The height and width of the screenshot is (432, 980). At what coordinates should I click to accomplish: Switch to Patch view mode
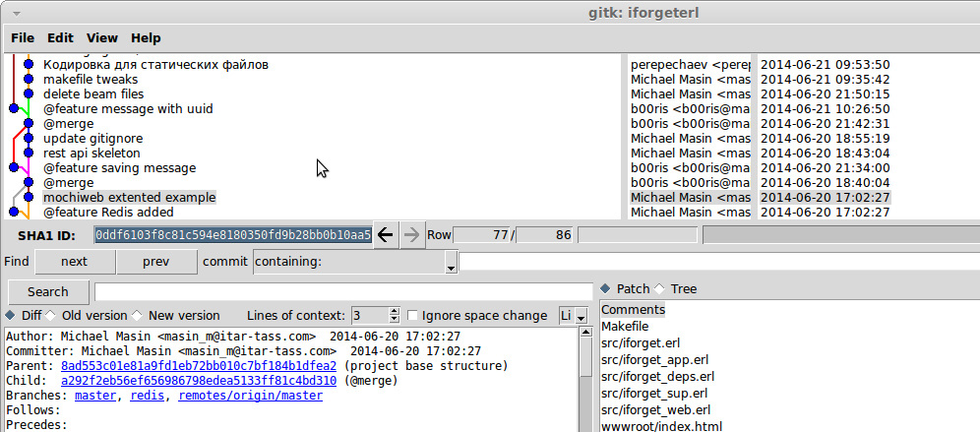(x=605, y=289)
